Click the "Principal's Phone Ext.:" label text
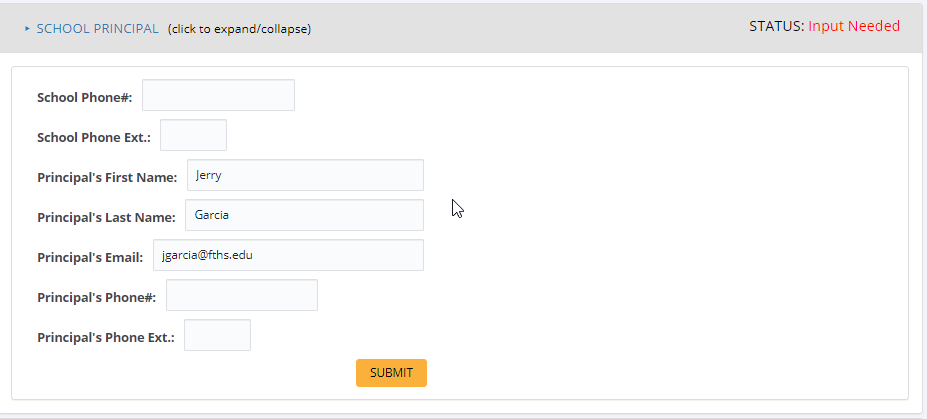The image size is (927, 419). [x=105, y=337]
